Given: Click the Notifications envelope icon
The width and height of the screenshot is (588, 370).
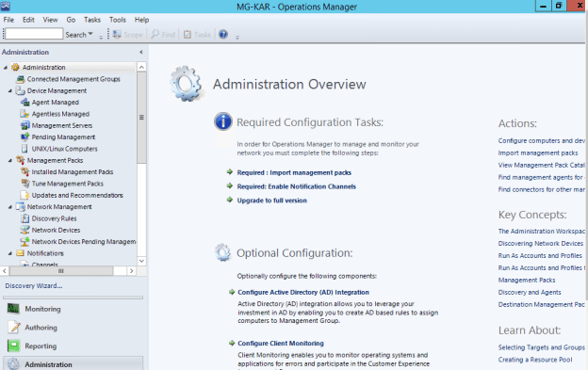Looking at the screenshot, I should coord(20,253).
